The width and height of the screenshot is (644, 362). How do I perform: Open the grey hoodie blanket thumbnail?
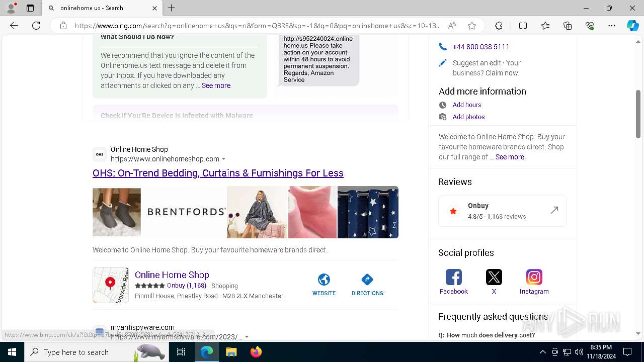[257, 212]
